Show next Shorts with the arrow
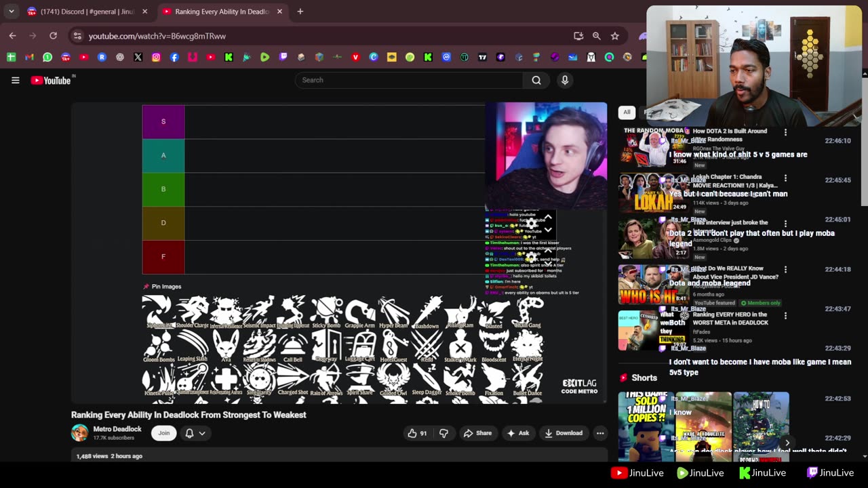This screenshot has height=488, width=868. tap(787, 443)
